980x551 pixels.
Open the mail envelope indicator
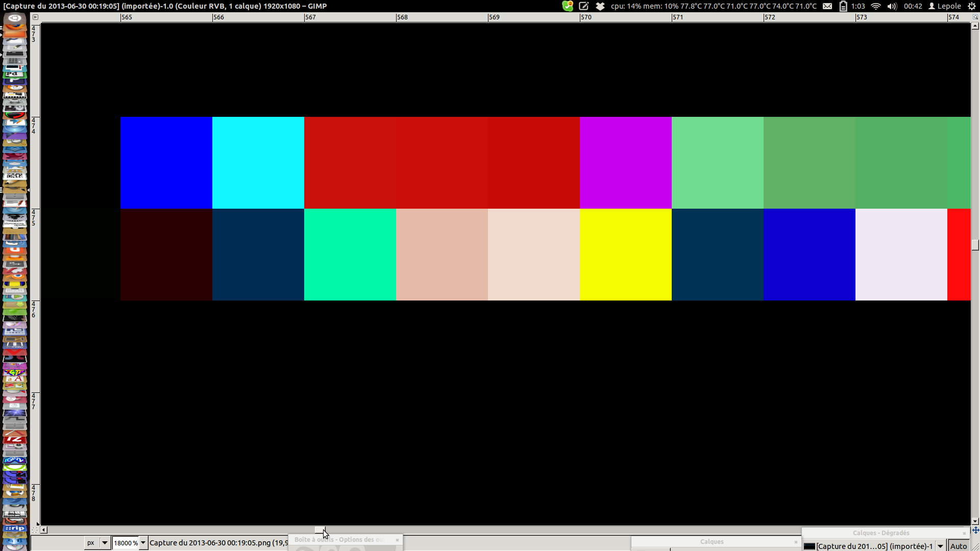click(x=827, y=6)
